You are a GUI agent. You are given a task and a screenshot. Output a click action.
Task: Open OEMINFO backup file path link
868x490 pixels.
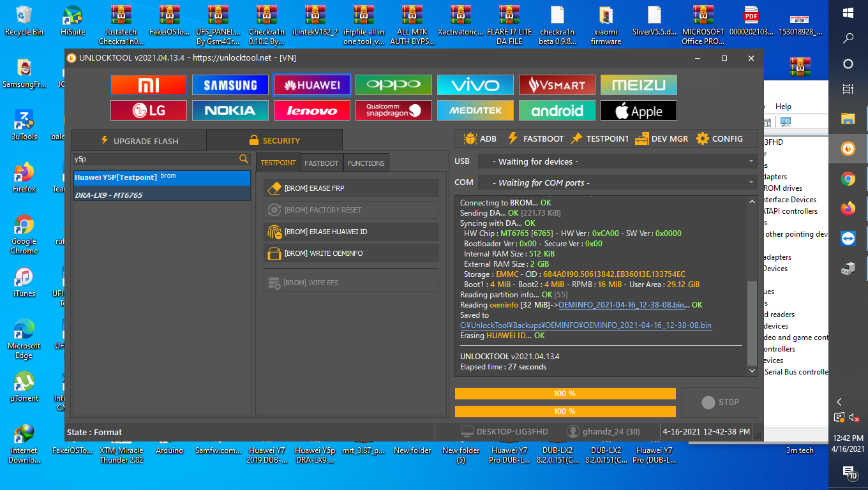[586, 325]
